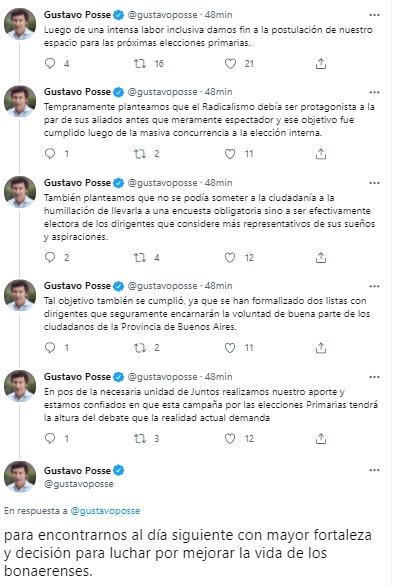This screenshot has height=586, width=394.
Task: Like the Radicalismo tweet with 11 likes
Action: point(230,154)
